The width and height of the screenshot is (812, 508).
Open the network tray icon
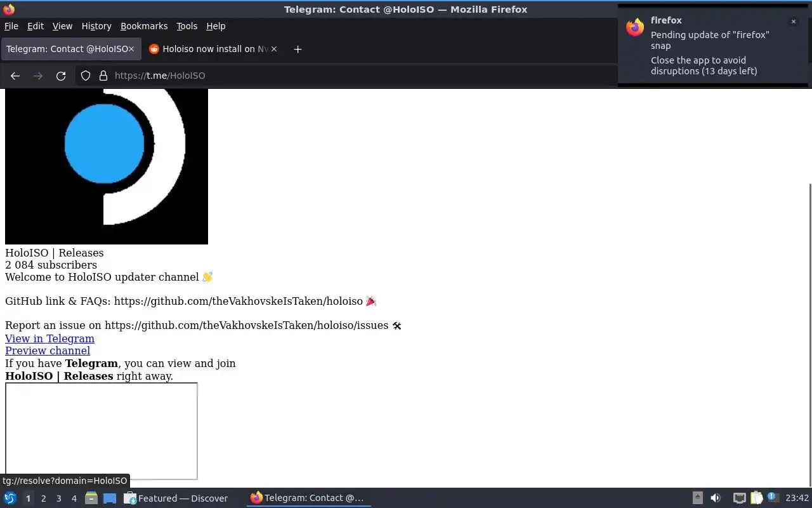tap(739, 498)
